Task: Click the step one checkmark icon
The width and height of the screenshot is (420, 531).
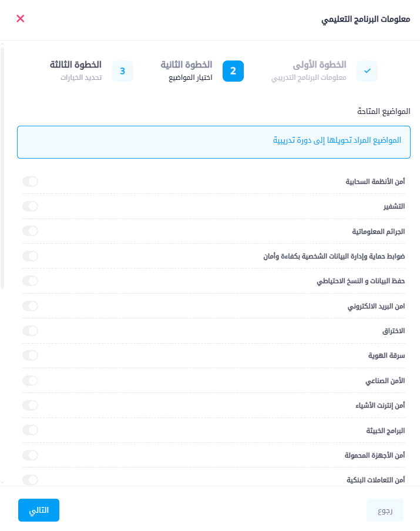Action: 367,71
